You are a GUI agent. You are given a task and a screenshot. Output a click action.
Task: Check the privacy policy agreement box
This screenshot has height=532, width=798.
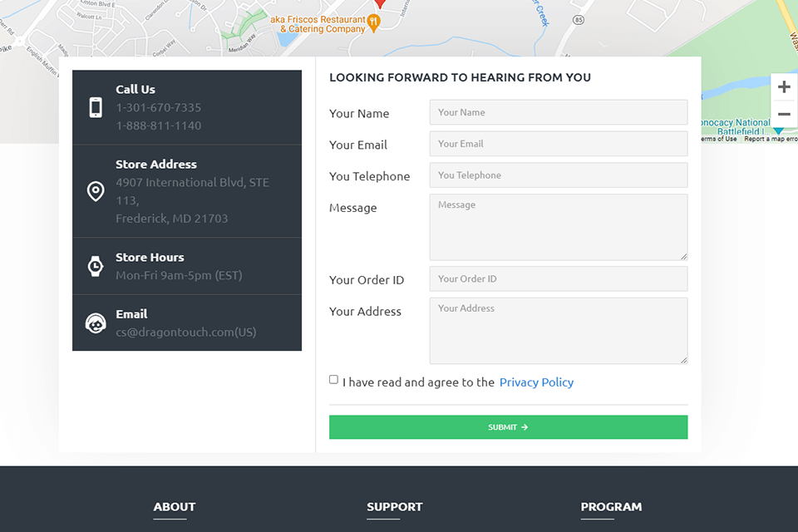click(333, 380)
